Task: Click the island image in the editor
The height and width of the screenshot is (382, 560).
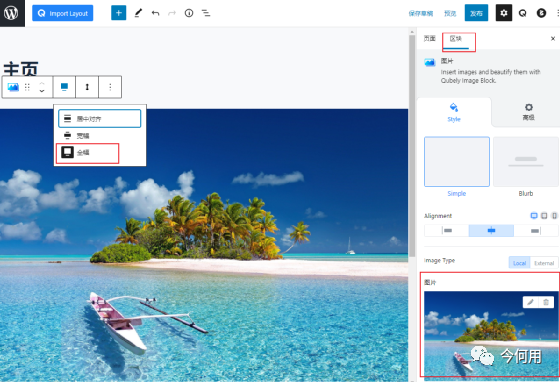Action: tap(204, 245)
